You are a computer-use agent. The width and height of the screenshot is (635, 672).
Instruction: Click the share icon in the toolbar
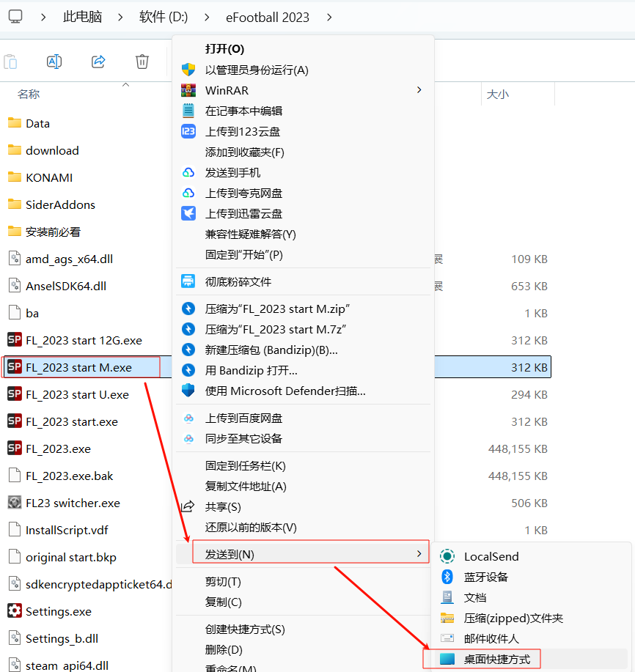[x=98, y=62]
